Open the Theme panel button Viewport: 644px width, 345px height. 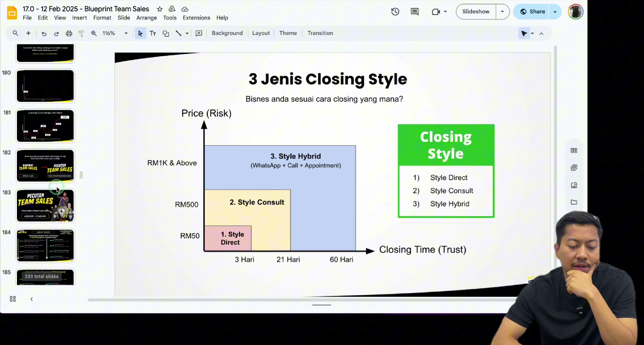point(288,33)
